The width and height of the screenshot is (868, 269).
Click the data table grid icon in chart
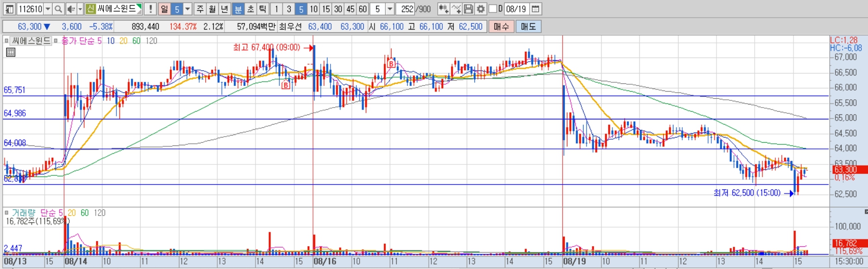tap(11, 52)
